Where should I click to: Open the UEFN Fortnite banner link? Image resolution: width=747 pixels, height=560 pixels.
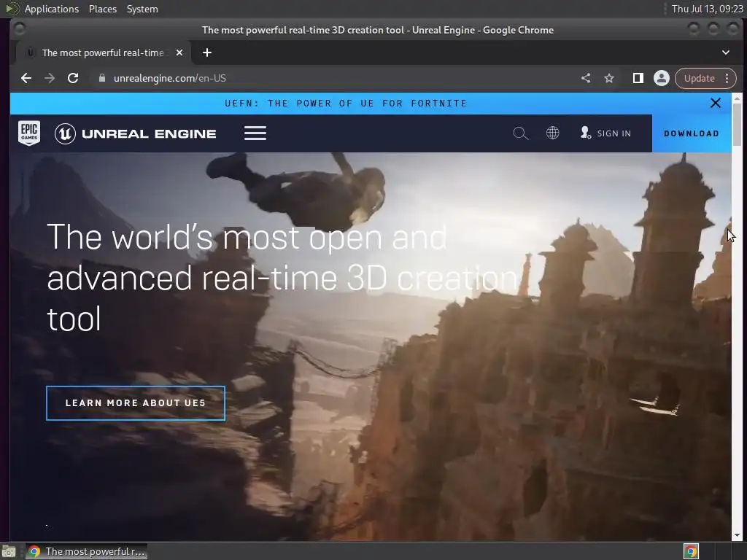[x=346, y=104]
